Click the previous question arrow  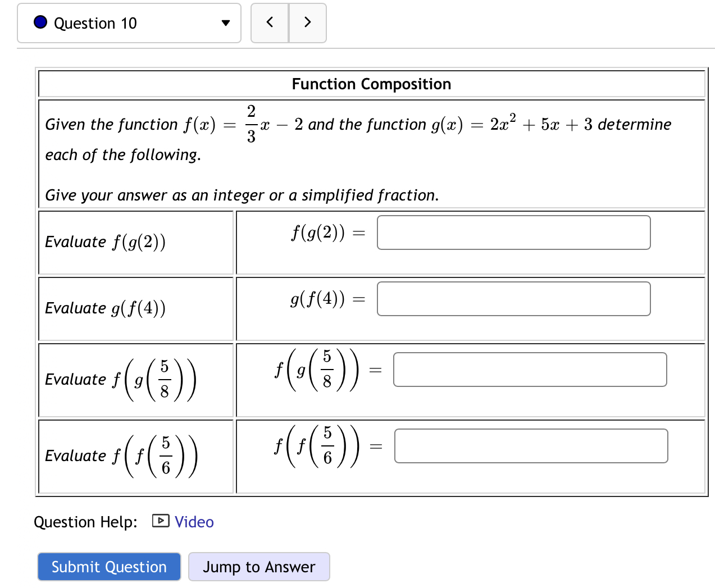[270, 23]
